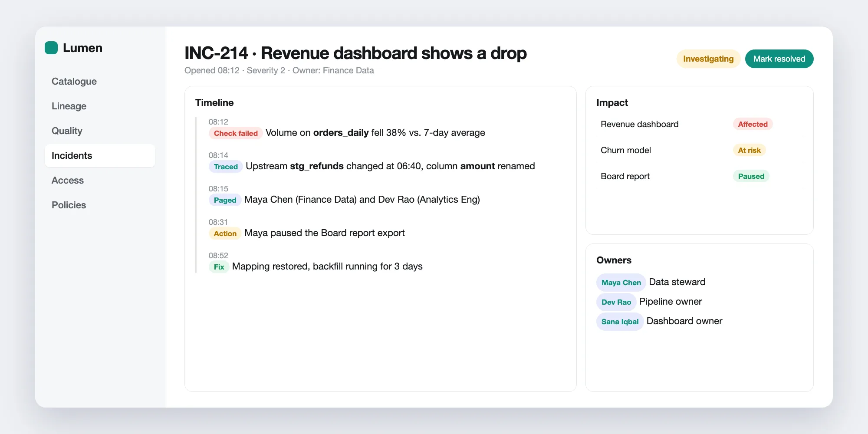Click the Traced tag at 08:14

point(226,167)
